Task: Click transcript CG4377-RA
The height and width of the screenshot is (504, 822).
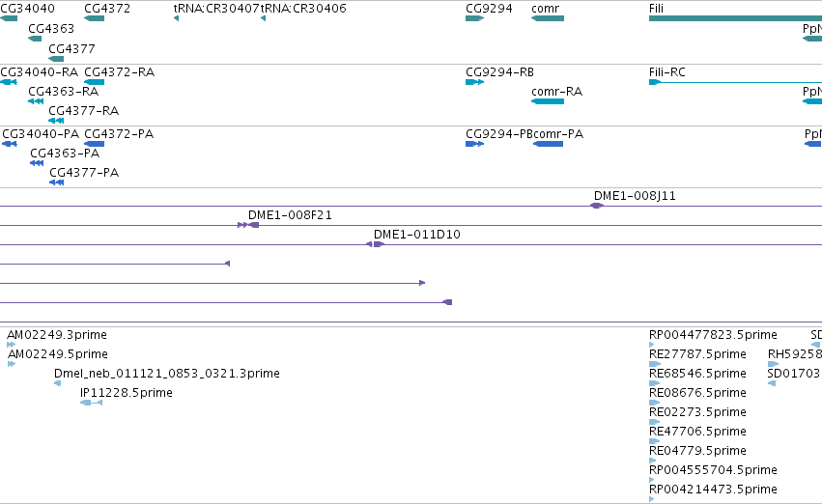Action: point(56,121)
